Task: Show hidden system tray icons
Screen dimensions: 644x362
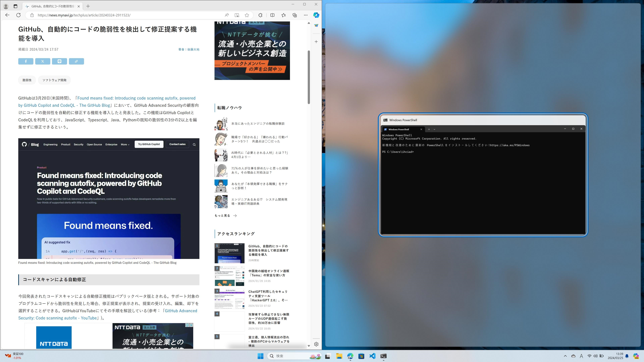Action: (x=565, y=356)
